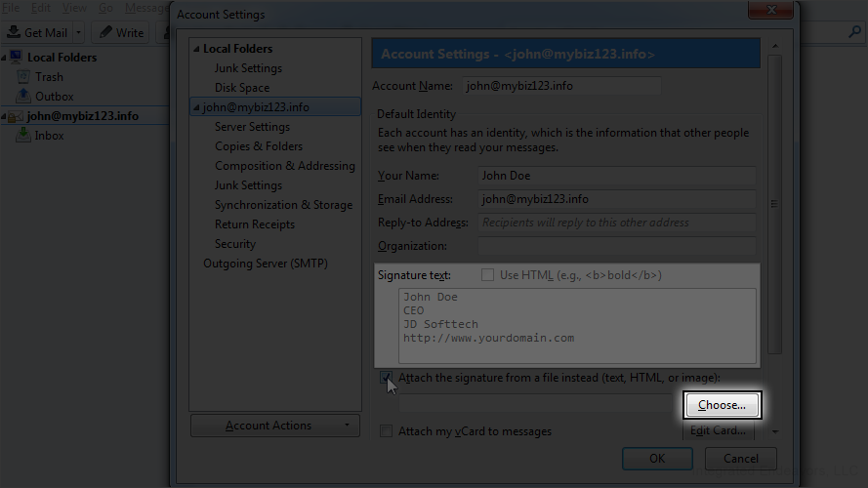Close the Account Settings dialog
This screenshot has width=868, height=488.
(770, 10)
